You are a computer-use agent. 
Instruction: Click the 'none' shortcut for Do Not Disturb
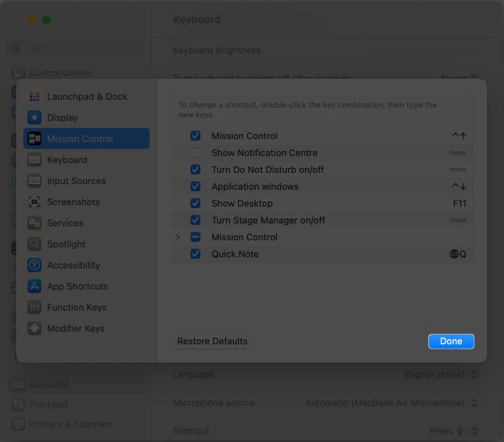pos(458,169)
